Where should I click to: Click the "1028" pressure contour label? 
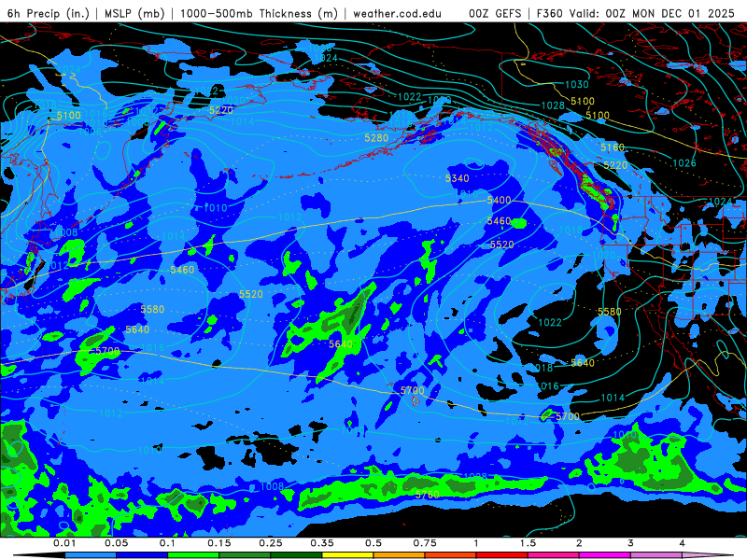coord(553,105)
